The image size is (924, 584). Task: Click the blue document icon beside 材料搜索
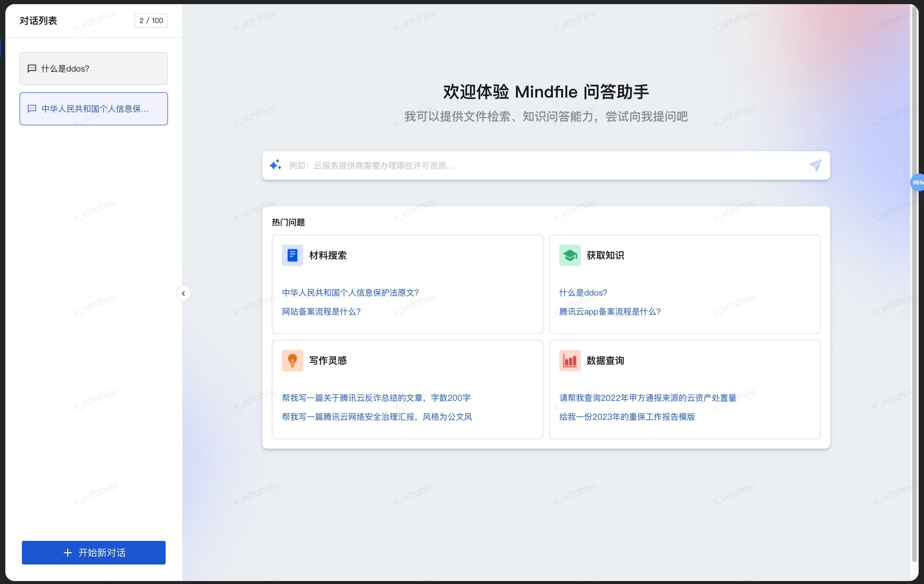pos(293,255)
